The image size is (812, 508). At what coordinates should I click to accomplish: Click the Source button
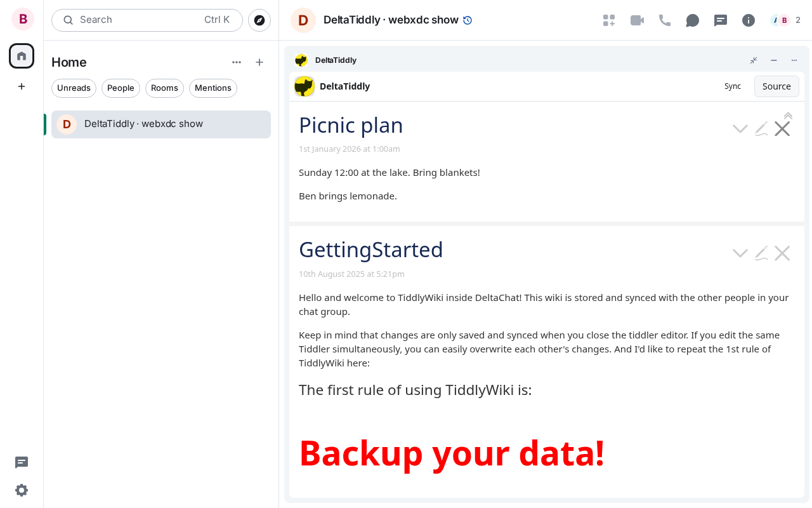[776, 86]
